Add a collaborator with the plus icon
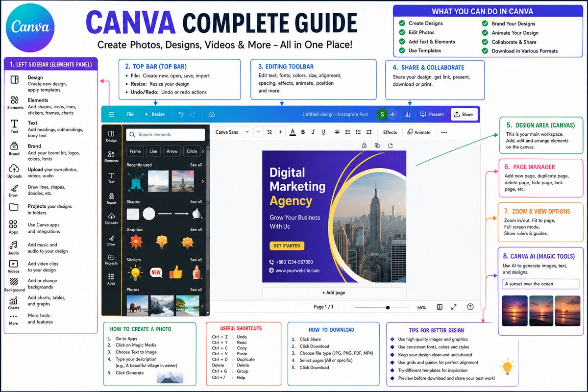 (x=392, y=114)
